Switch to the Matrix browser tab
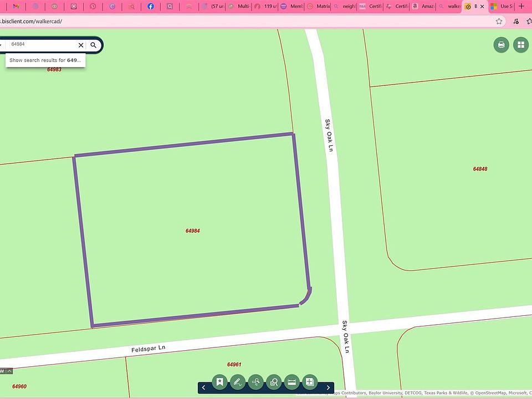 tap(319, 7)
